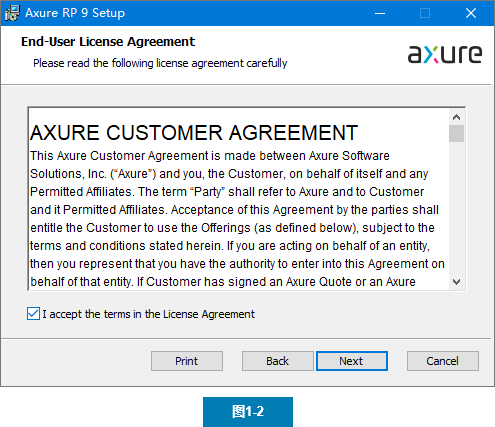Click the license scrollbar up arrow

456,117
